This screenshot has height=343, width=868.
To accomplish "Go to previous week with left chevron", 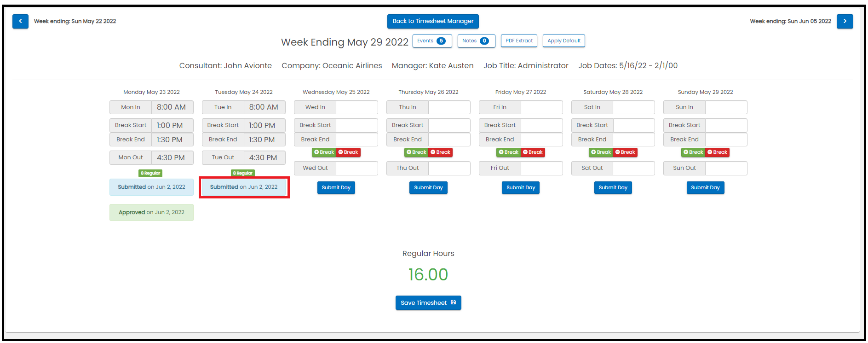I will pyautogui.click(x=20, y=21).
